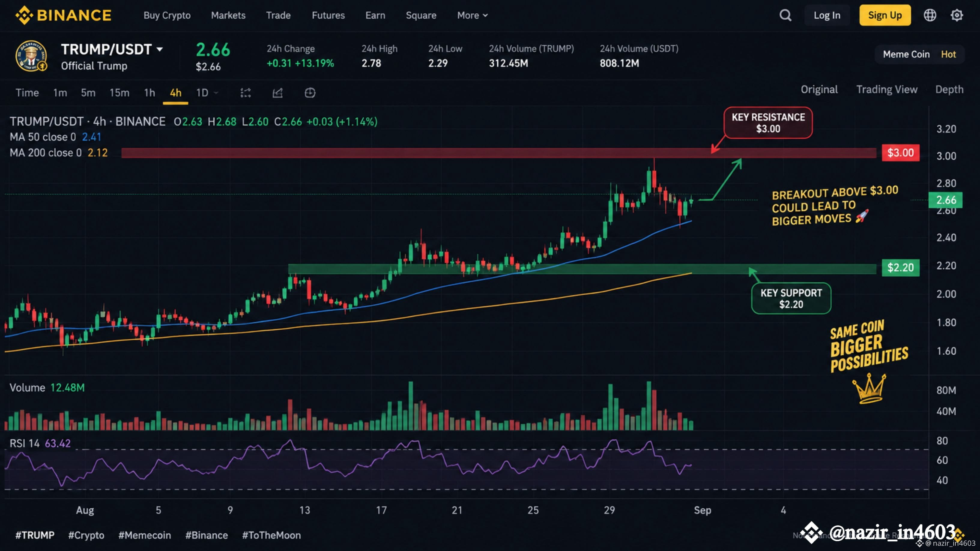
Task: Click the MA 50 close indicator legend
Action: point(55,137)
